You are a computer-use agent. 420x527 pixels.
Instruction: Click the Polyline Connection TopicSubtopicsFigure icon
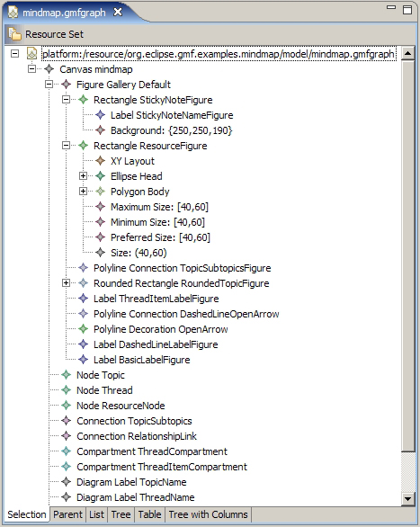[84, 268]
